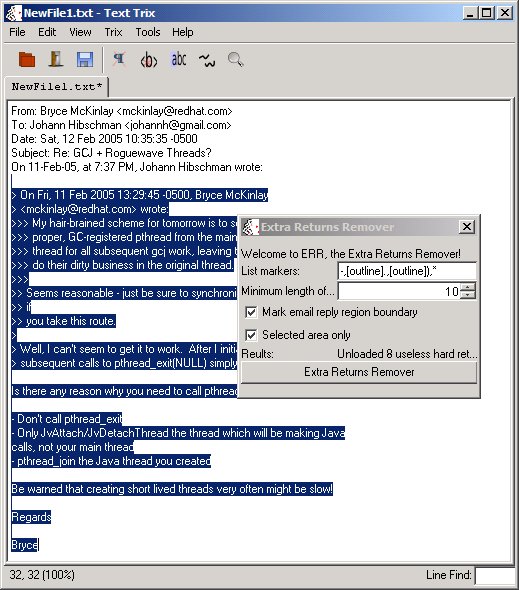Open the View menu
519x590 pixels.
coord(80,32)
